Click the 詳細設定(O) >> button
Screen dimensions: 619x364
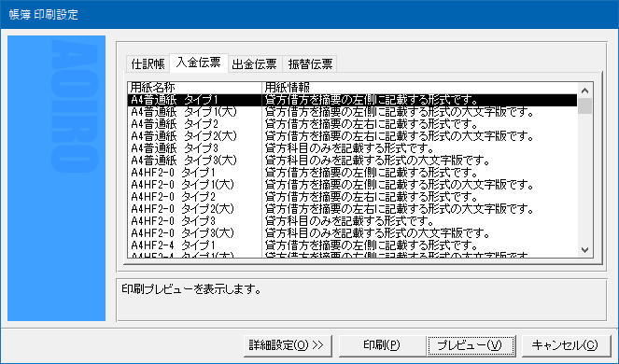coord(288,345)
